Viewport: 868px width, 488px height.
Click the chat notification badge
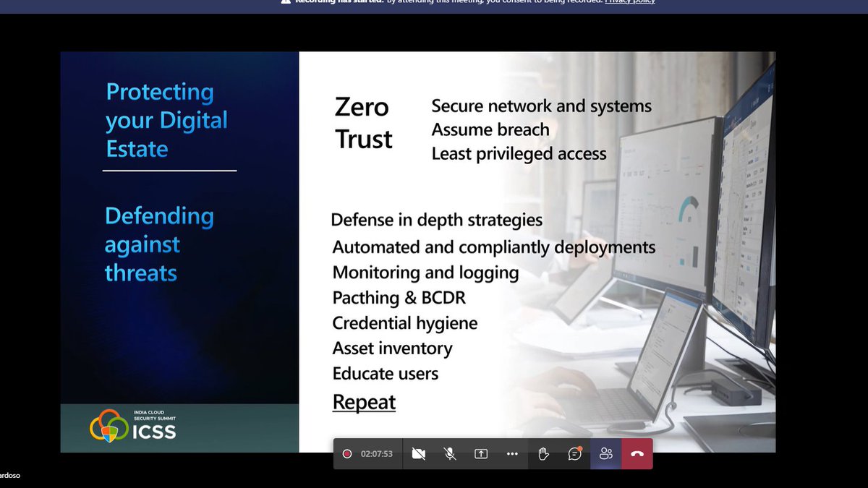pos(579,448)
